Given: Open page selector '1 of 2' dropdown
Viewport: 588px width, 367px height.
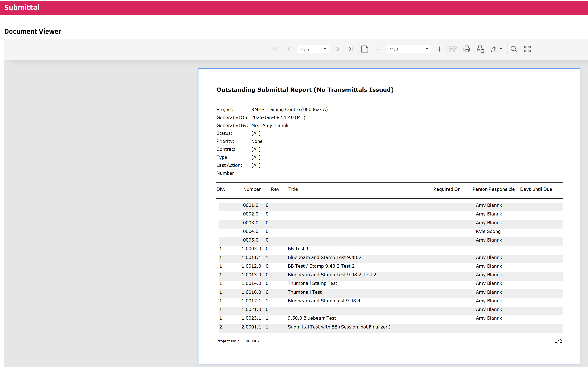Looking at the screenshot, I should 313,49.
